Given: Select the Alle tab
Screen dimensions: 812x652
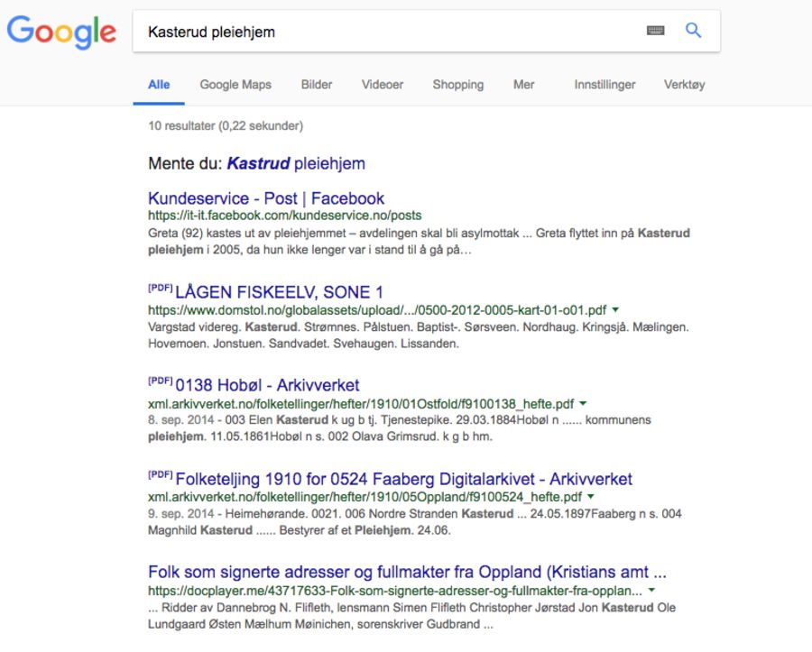Looking at the screenshot, I should (159, 85).
